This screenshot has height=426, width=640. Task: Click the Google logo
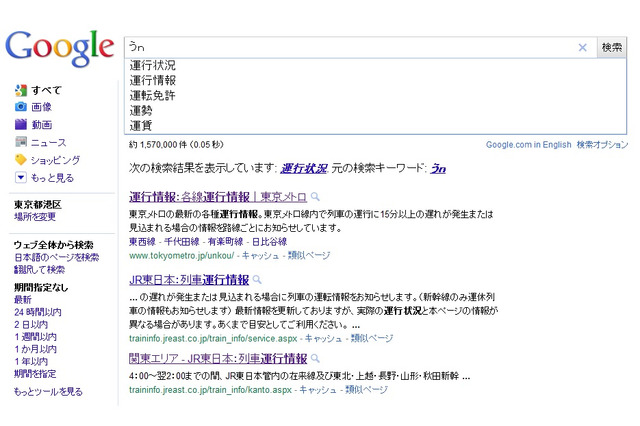(60, 48)
